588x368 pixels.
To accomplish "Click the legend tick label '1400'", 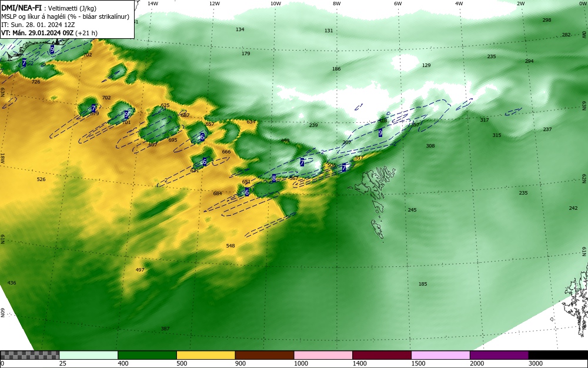I will 359,363.
